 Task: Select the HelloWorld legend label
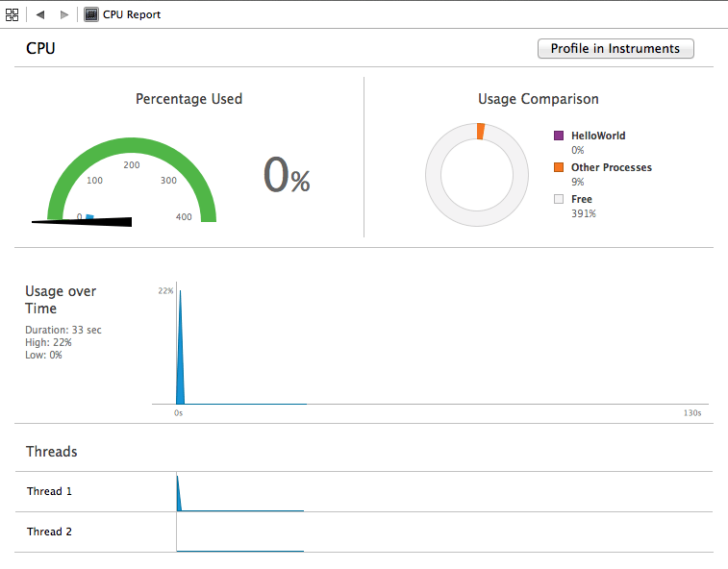(598, 136)
